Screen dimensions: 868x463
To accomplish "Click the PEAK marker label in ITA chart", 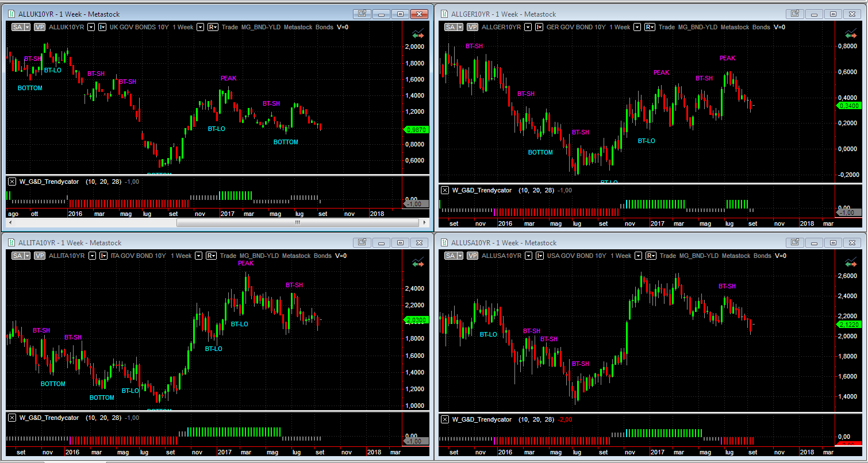I will (x=245, y=263).
